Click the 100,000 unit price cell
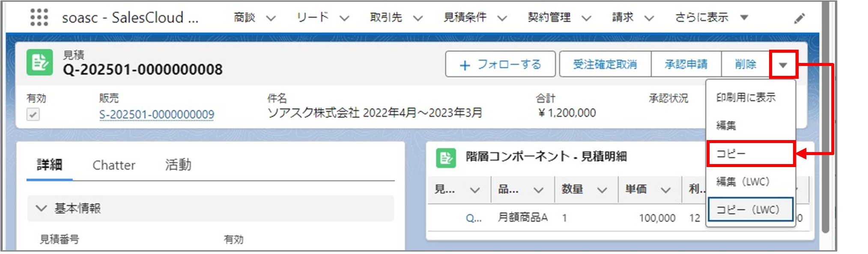This screenshot has height=254, width=868. click(x=657, y=218)
